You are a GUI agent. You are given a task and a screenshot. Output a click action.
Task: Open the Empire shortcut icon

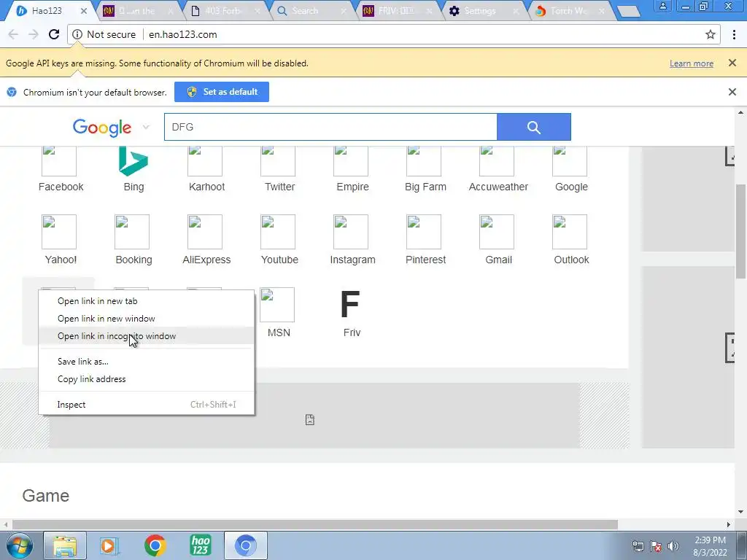(351, 161)
